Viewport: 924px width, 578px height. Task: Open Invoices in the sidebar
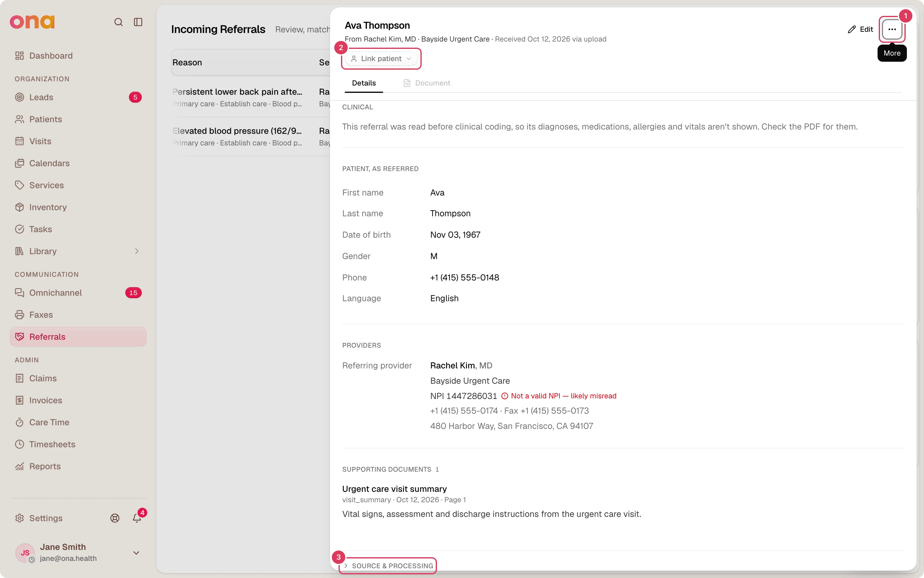(x=78, y=400)
